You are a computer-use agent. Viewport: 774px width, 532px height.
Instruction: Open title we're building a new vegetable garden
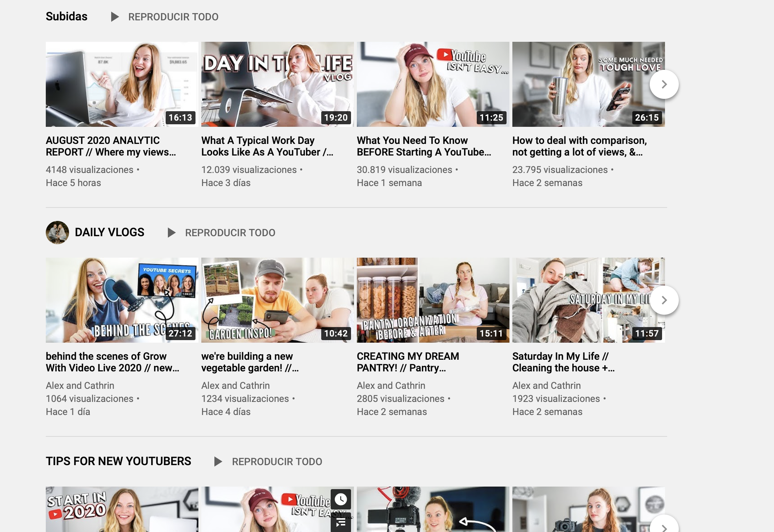[250, 362]
